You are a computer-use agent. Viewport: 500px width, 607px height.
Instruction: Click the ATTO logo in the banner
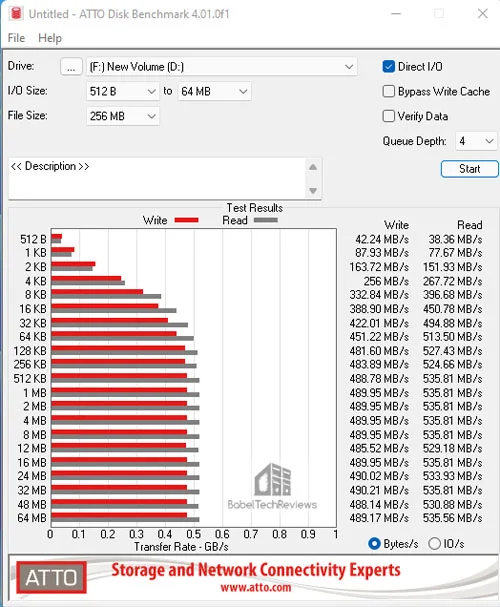pos(51,577)
